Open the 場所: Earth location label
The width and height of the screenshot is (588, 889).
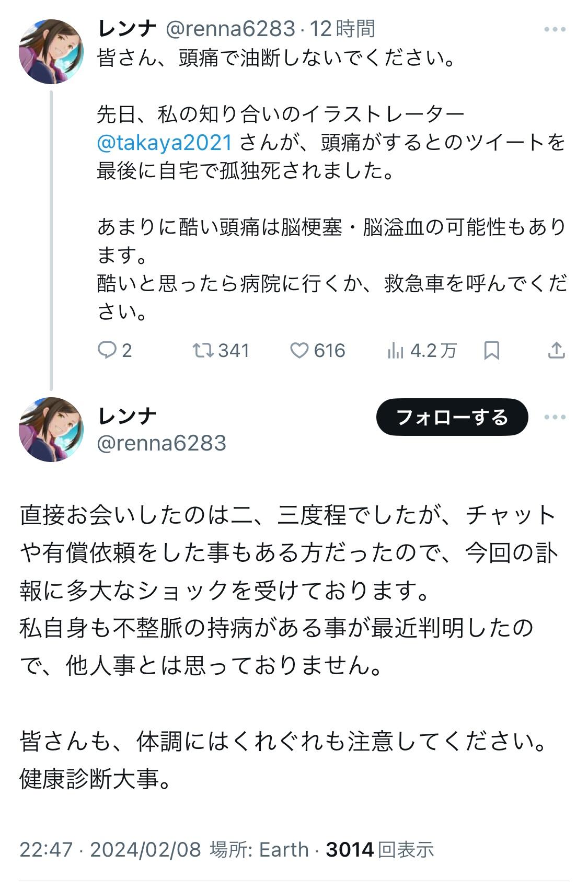pos(259,849)
